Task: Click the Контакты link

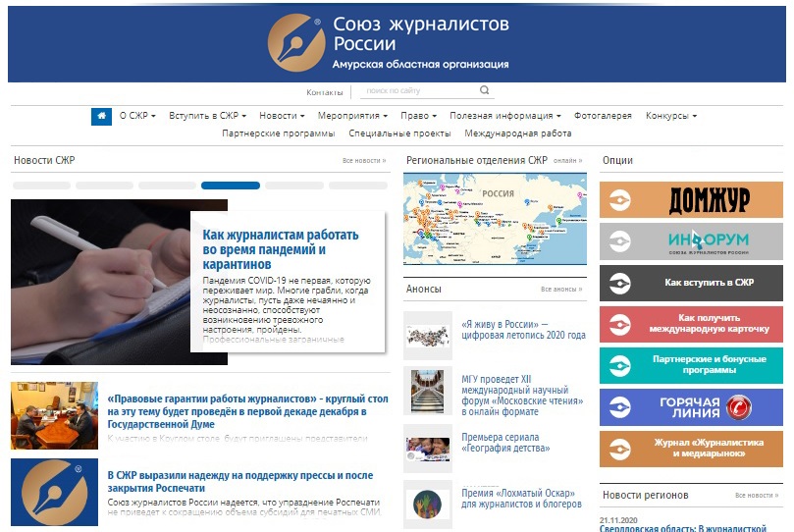Action: click(x=325, y=92)
